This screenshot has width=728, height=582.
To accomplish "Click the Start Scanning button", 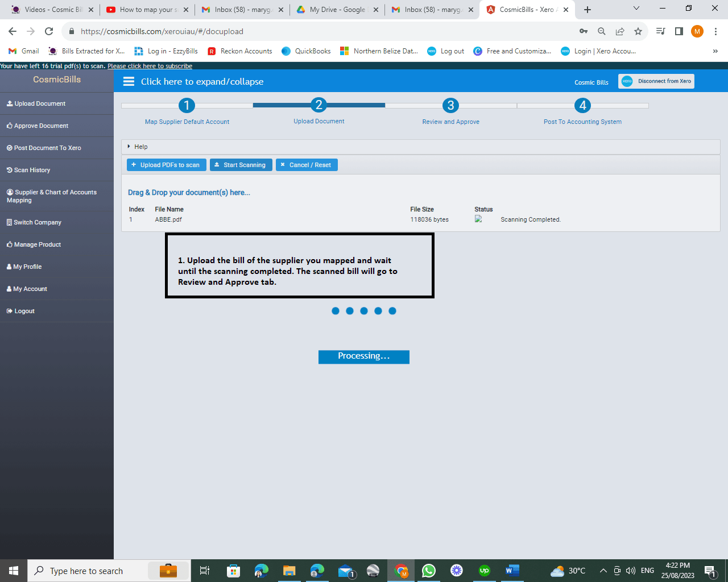I will click(241, 165).
